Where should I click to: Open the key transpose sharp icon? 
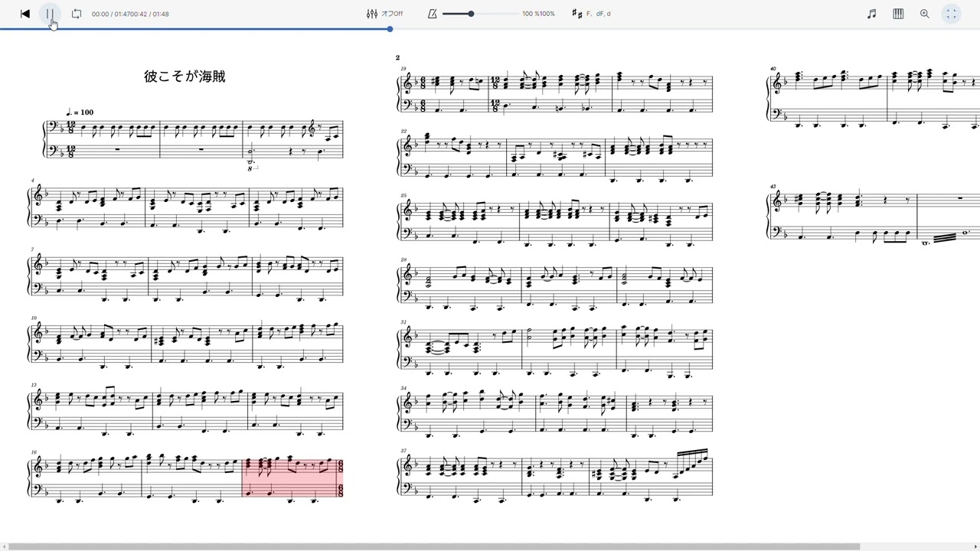click(577, 14)
